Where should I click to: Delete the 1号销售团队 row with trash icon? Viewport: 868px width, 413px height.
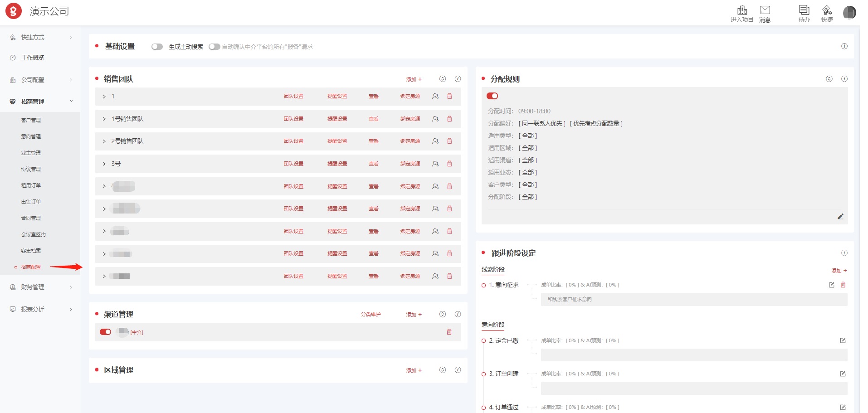(x=449, y=119)
